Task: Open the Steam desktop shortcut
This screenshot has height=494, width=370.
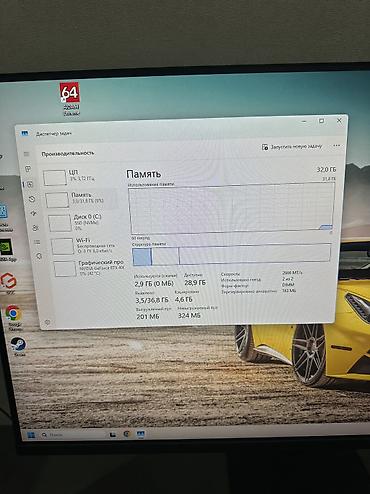Action: point(18,346)
